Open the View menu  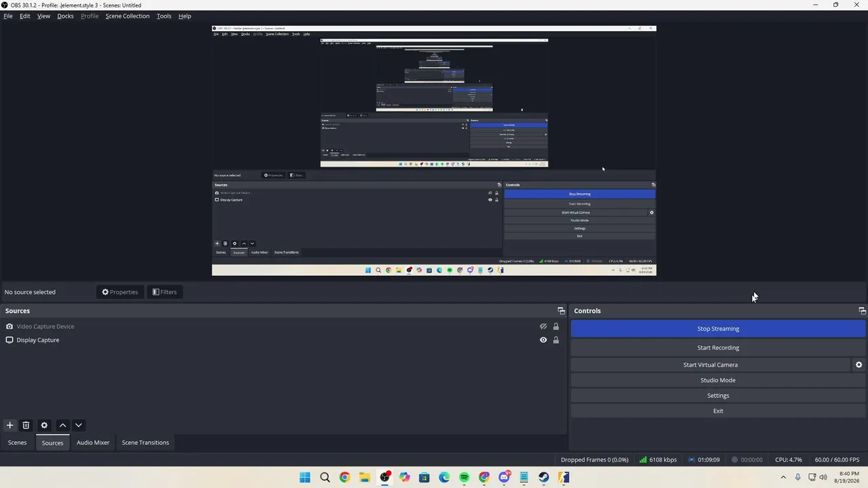(43, 16)
